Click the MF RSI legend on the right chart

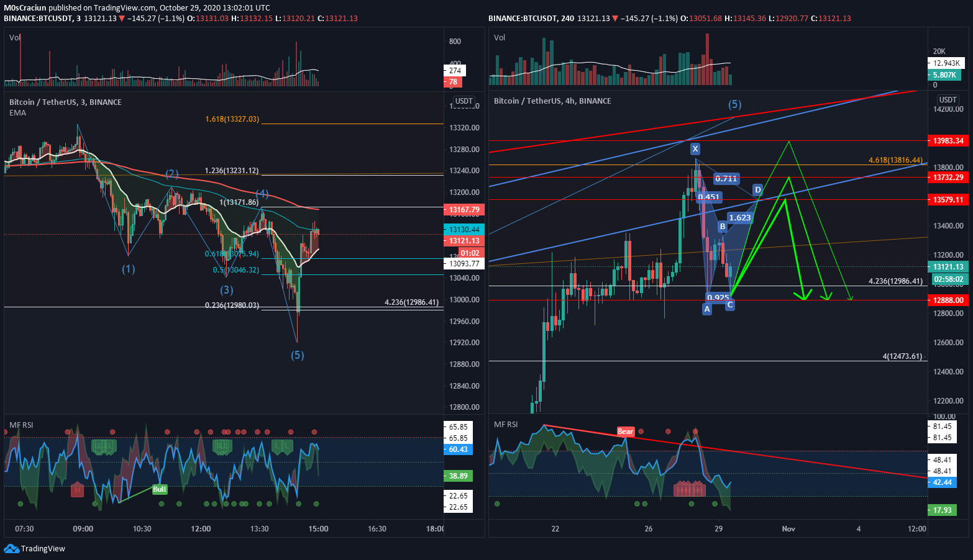click(x=506, y=425)
